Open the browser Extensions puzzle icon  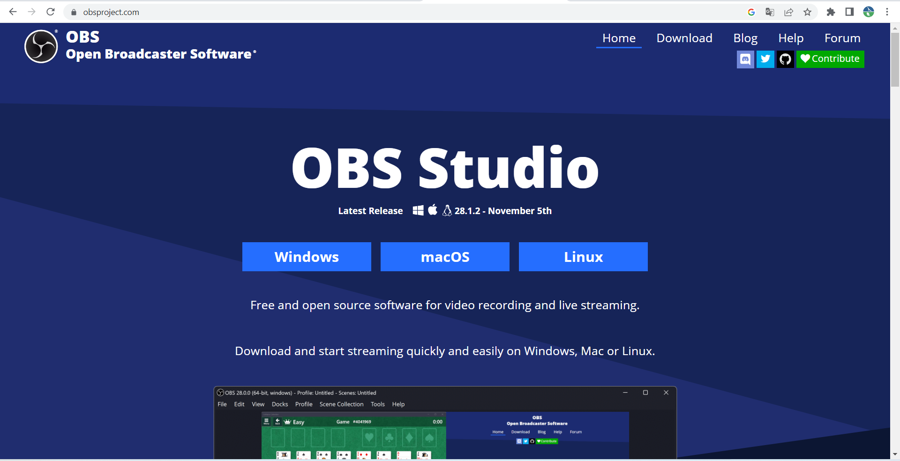click(830, 12)
